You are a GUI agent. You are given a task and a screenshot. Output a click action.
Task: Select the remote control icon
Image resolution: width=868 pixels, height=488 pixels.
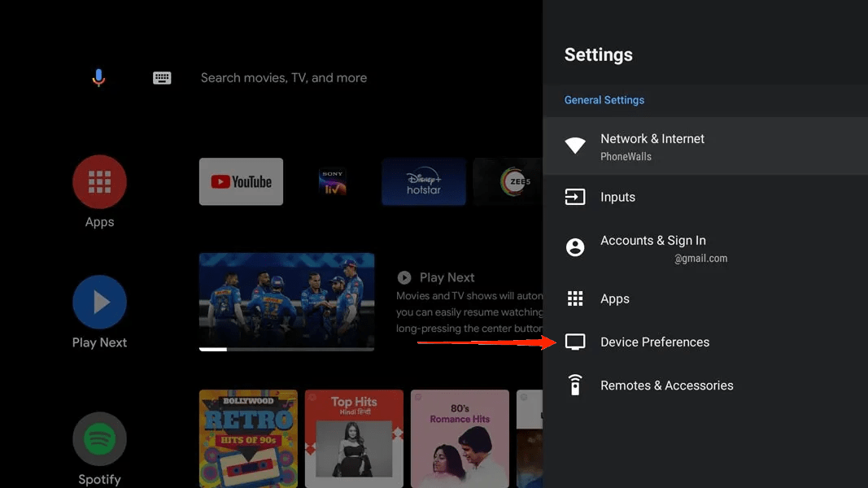pyautogui.click(x=575, y=385)
